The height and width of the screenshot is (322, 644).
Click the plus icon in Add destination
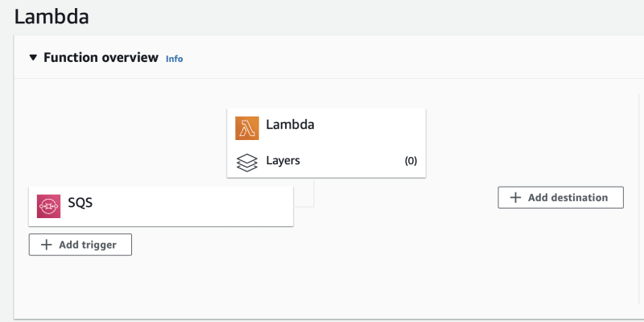[x=515, y=197]
